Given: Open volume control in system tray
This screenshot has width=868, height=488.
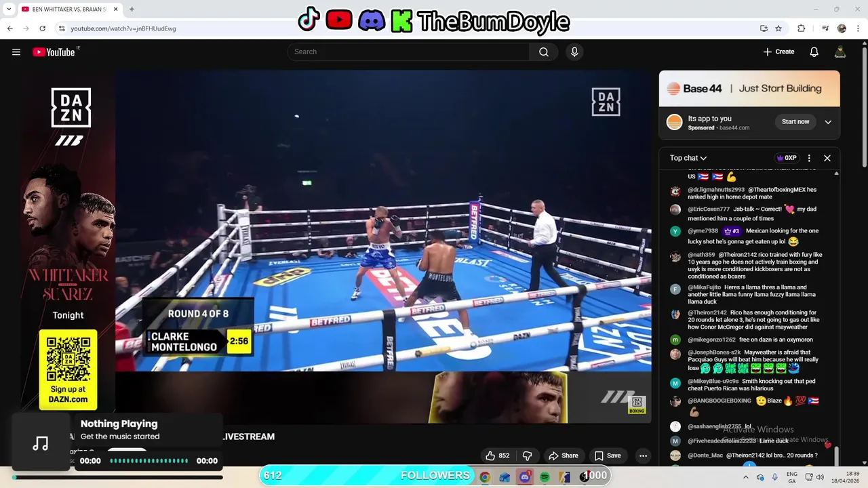Looking at the screenshot, I should coord(820,477).
